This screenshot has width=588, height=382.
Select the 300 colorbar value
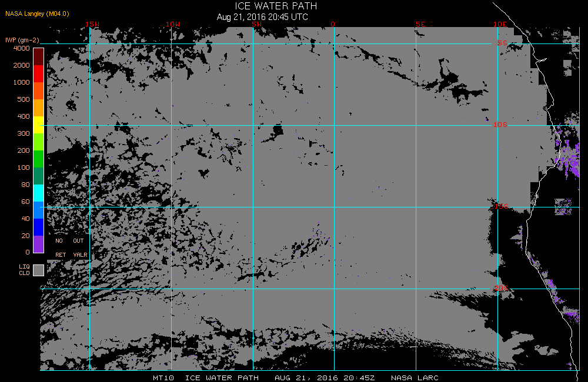(24, 133)
